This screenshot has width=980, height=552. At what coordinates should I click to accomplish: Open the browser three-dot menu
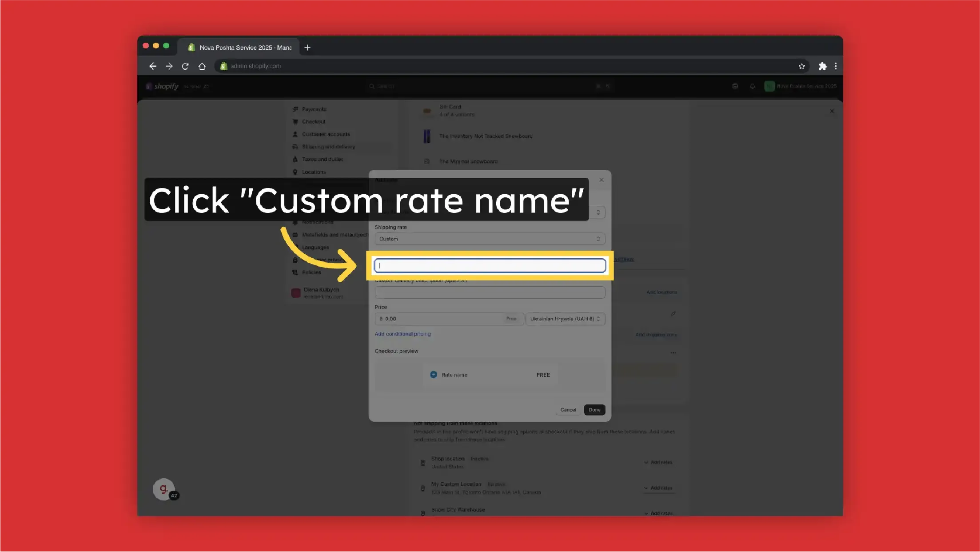[836, 66]
